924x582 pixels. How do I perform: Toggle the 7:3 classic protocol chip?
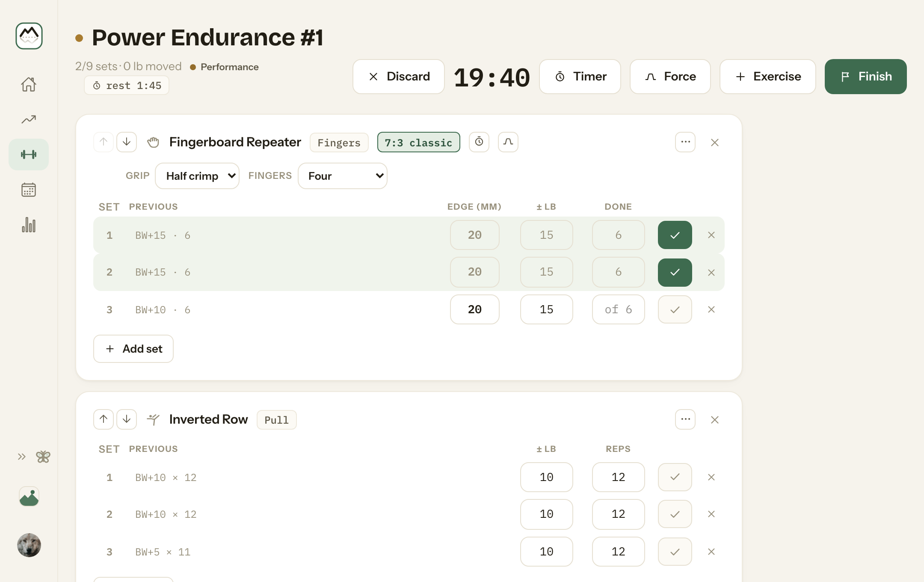[419, 142]
